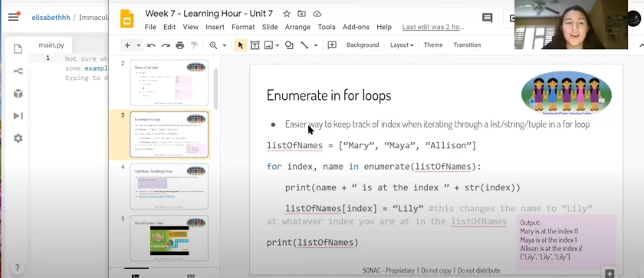
Task: Click the undo arrow icon
Action: click(x=151, y=45)
